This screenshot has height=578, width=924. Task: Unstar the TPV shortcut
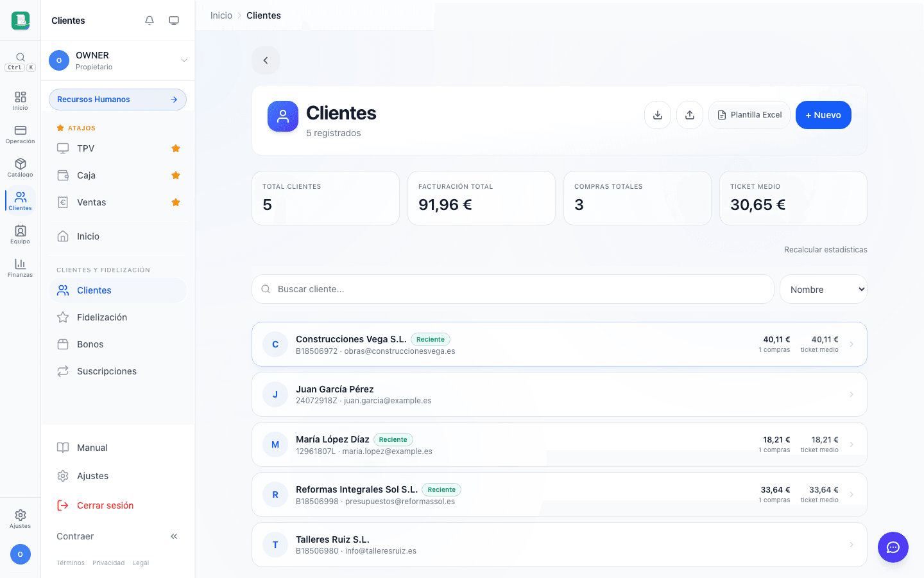(x=176, y=148)
